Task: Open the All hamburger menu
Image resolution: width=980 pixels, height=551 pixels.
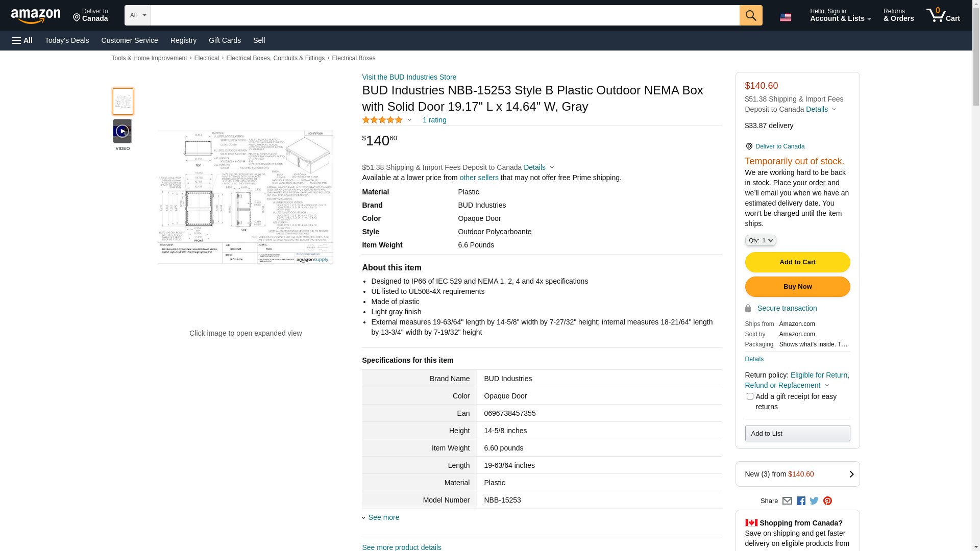Action: point(22,40)
